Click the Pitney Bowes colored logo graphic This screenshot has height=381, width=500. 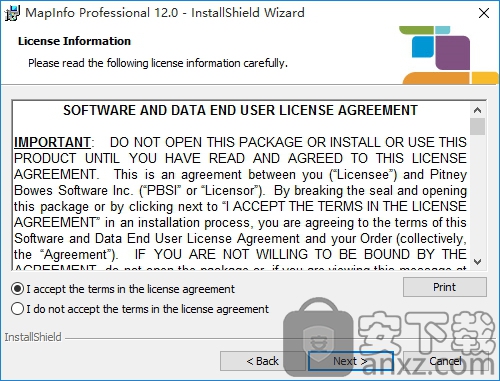449,55
